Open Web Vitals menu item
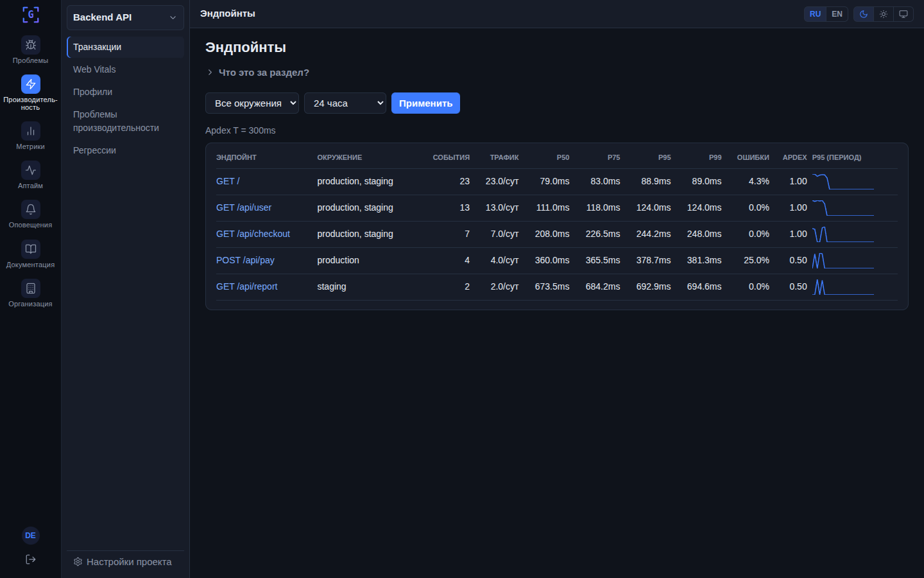 click(x=125, y=69)
